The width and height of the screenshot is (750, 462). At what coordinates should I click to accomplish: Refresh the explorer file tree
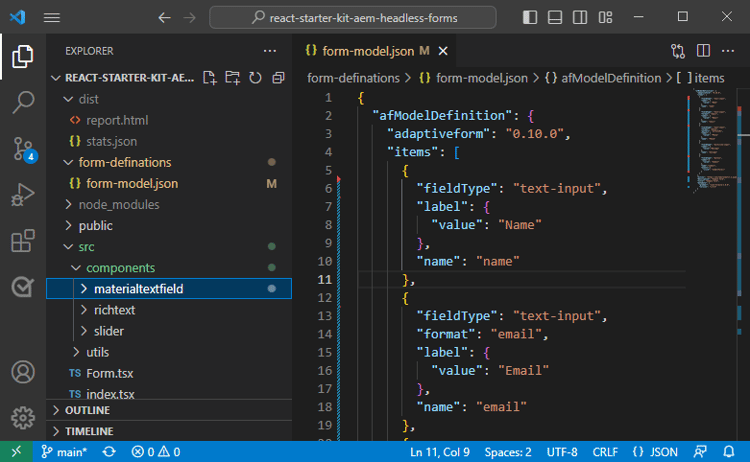(255, 78)
